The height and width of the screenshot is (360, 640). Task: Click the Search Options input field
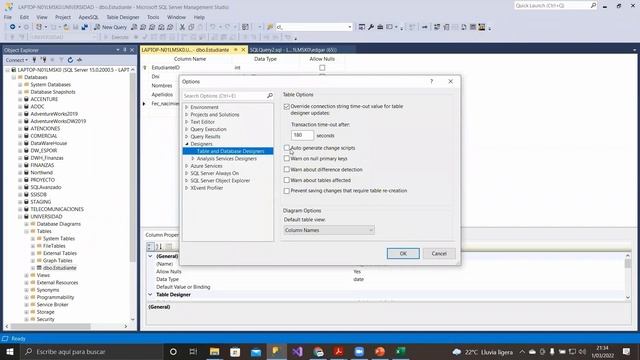click(x=224, y=96)
